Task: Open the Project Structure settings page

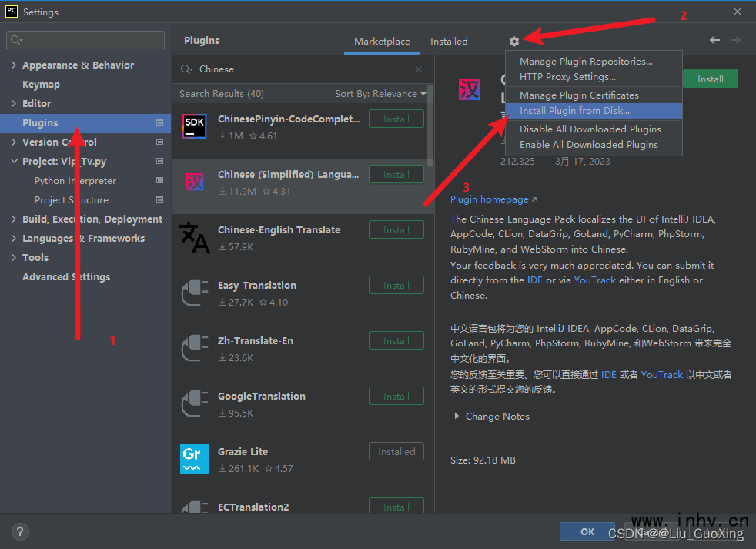Action: tap(72, 200)
